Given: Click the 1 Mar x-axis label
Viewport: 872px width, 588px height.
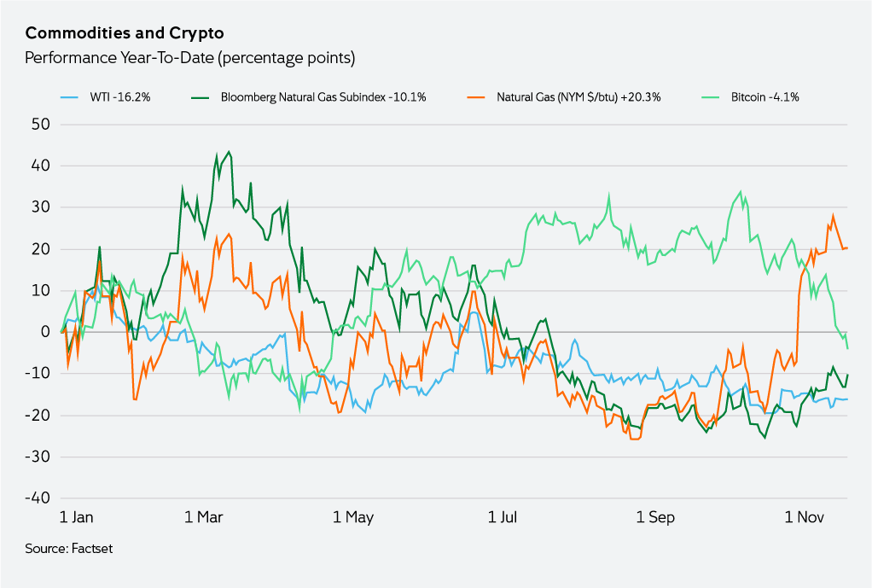Looking at the screenshot, I should click(205, 517).
